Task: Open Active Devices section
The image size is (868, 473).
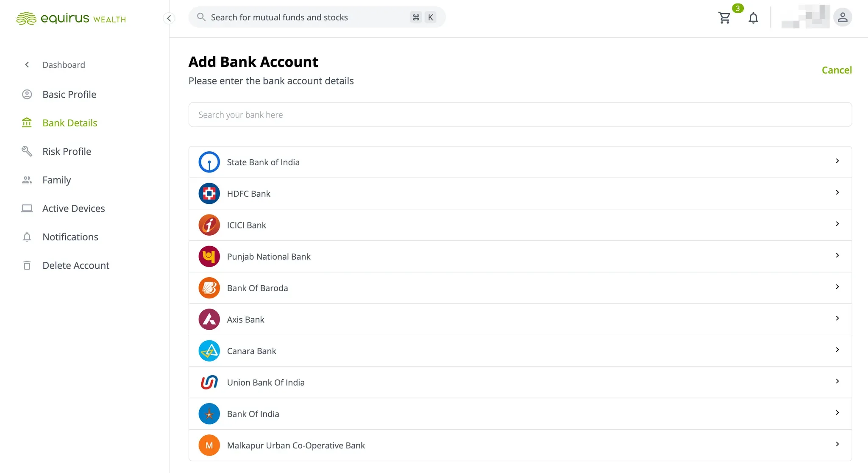Action: (74, 208)
